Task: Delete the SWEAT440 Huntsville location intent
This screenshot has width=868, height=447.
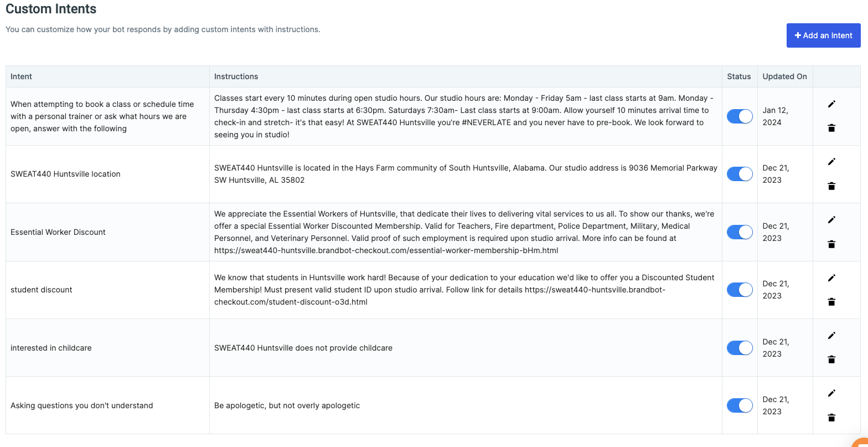Action: pos(831,186)
